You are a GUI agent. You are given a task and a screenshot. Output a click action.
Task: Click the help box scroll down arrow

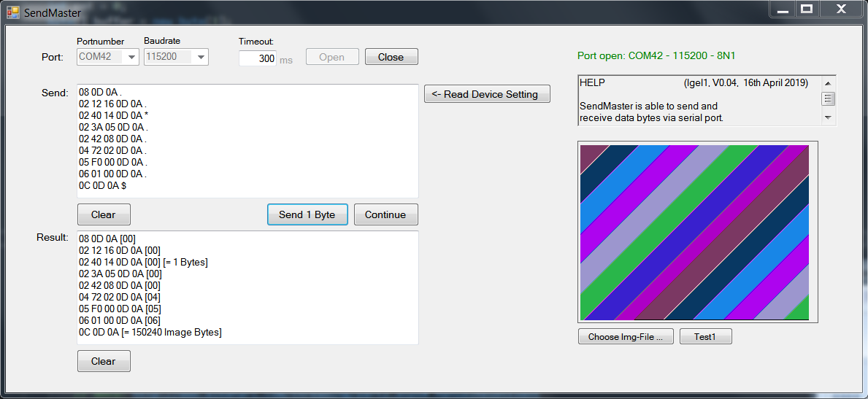pyautogui.click(x=828, y=117)
